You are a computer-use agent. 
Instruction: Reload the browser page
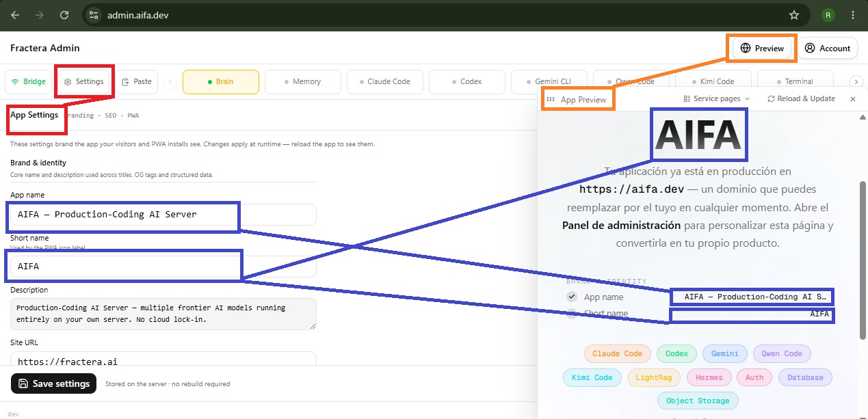tap(64, 14)
